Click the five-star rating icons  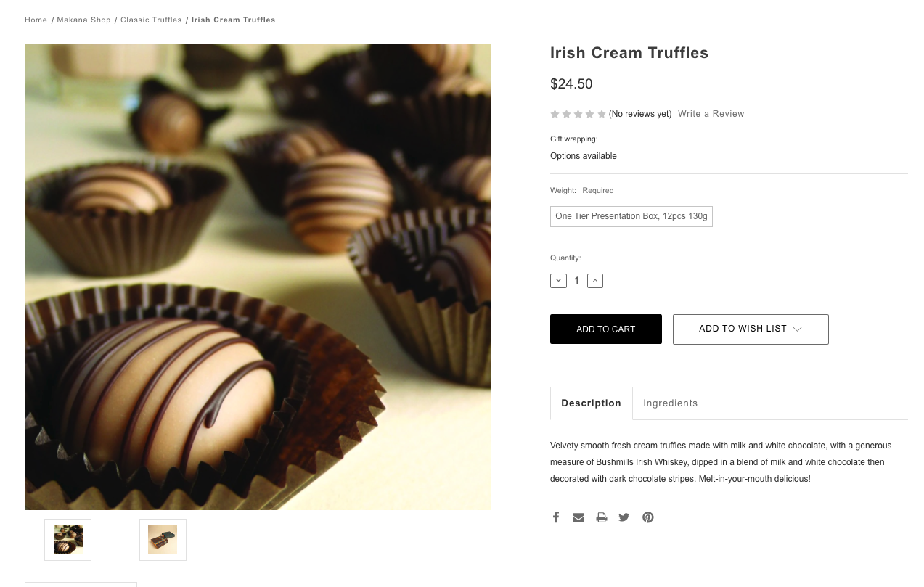point(578,114)
